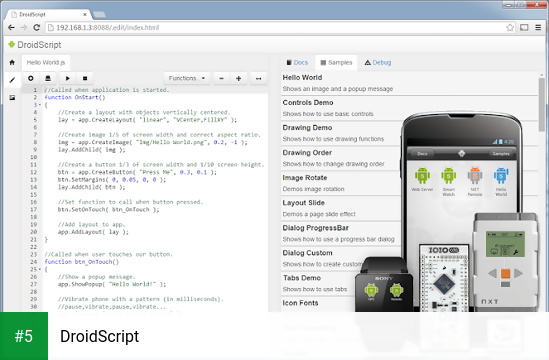
Task: Reload the browser page
Action: 36,27
